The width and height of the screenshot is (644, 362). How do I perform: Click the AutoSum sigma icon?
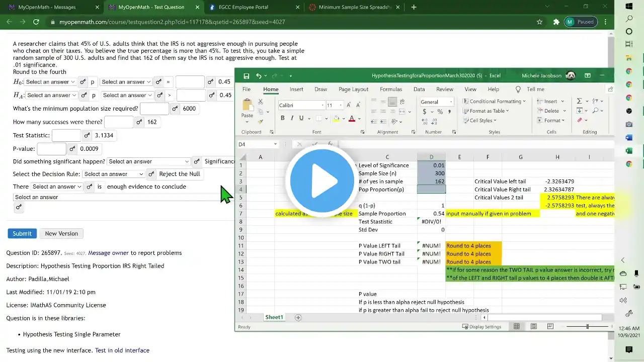[x=579, y=101]
